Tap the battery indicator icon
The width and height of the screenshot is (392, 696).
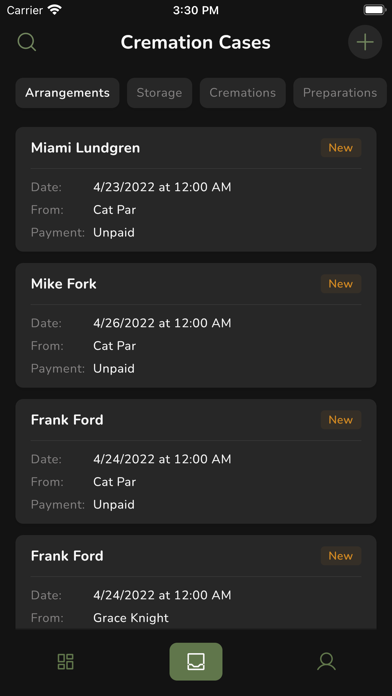click(x=374, y=10)
